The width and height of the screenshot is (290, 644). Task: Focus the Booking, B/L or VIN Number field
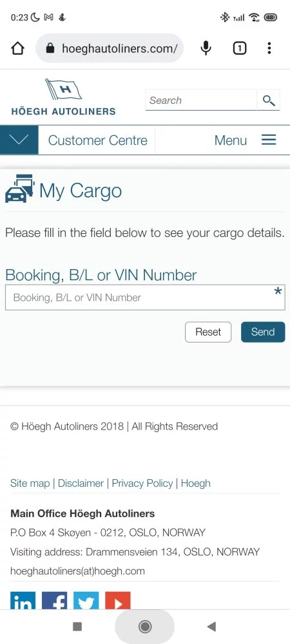145,298
